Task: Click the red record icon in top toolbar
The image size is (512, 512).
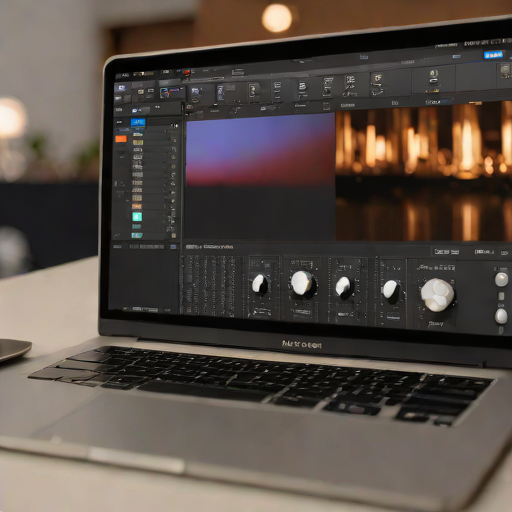Action: pyautogui.click(x=187, y=72)
